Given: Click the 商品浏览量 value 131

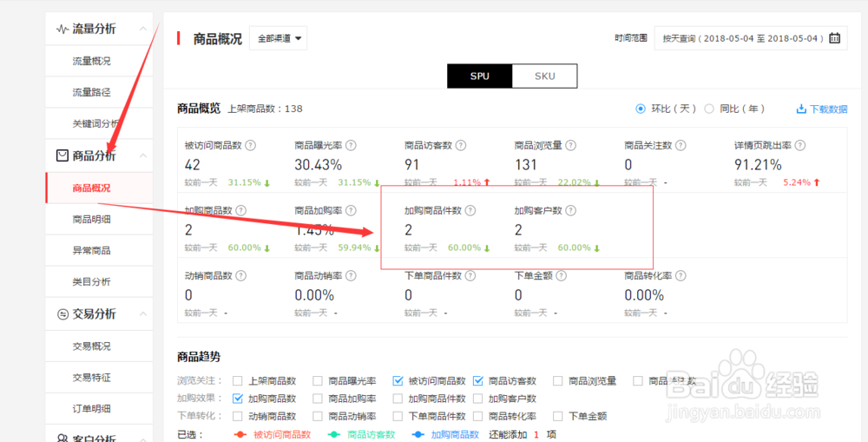Looking at the screenshot, I should click(x=526, y=165).
